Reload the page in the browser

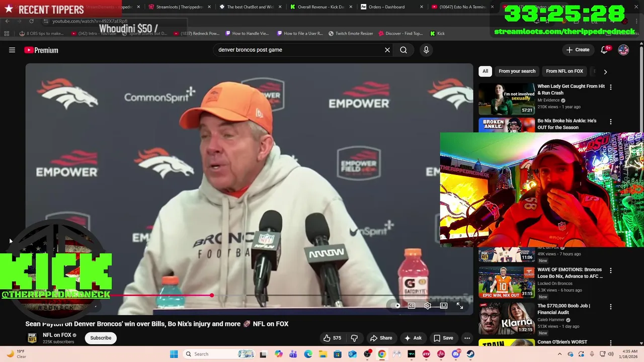point(31,21)
